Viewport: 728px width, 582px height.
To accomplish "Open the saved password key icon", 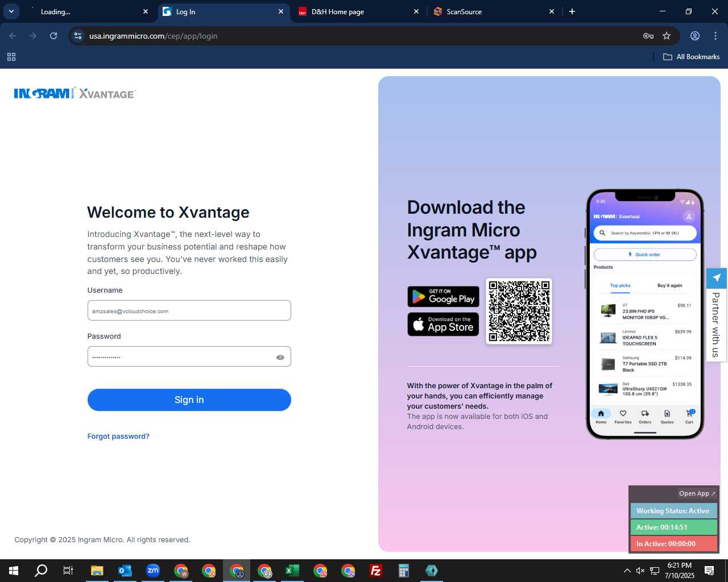I will pos(648,36).
